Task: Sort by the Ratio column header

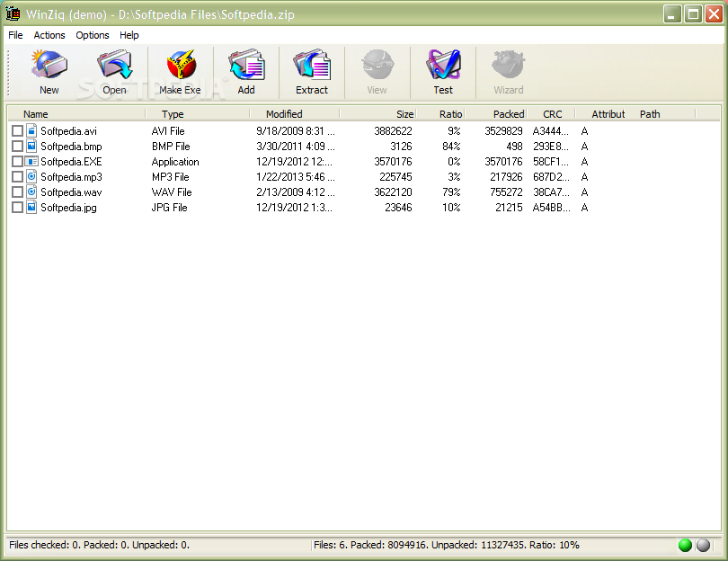Action: tap(440, 114)
